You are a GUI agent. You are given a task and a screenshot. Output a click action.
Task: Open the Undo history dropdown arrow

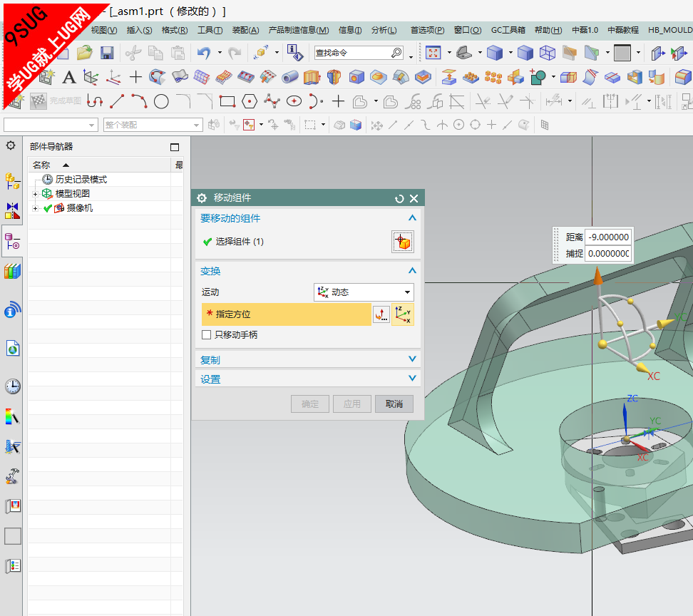[220, 53]
